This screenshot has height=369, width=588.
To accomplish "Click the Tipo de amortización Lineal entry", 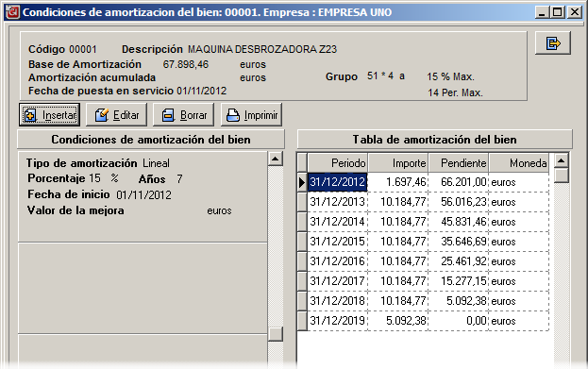I will 98,163.
